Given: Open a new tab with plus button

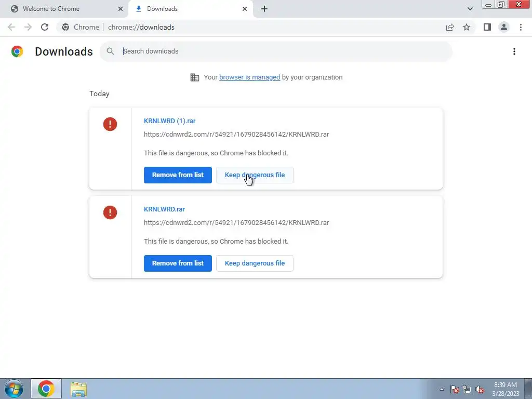Looking at the screenshot, I should [264, 9].
